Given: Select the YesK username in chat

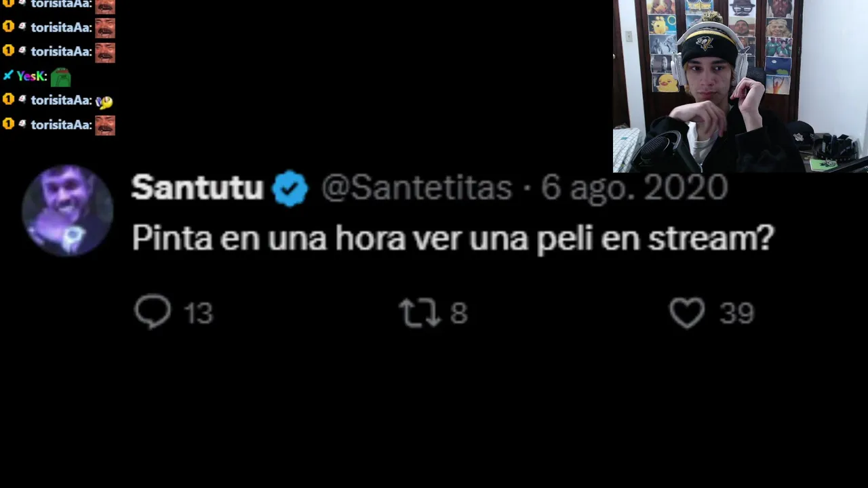Looking at the screenshot, I should (x=32, y=76).
